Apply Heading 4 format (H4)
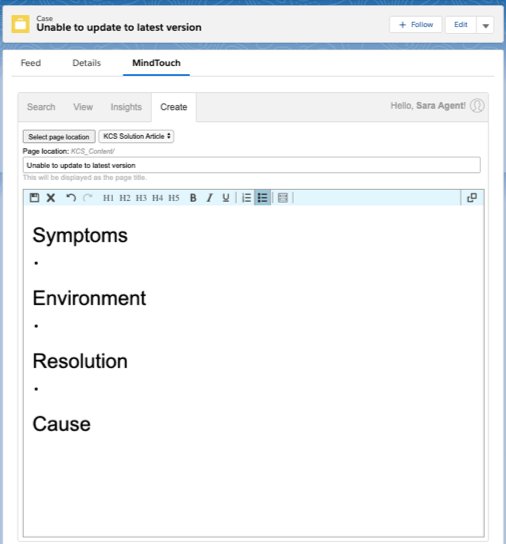 click(158, 198)
